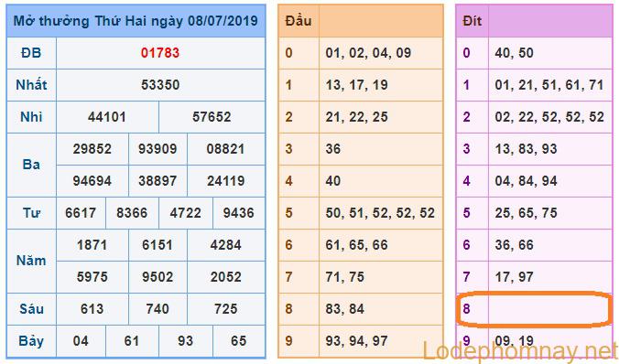This screenshot has width=619, height=364.
Task: Select Đầu values '21, 22, 25'
Action: click(x=357, y=117)
